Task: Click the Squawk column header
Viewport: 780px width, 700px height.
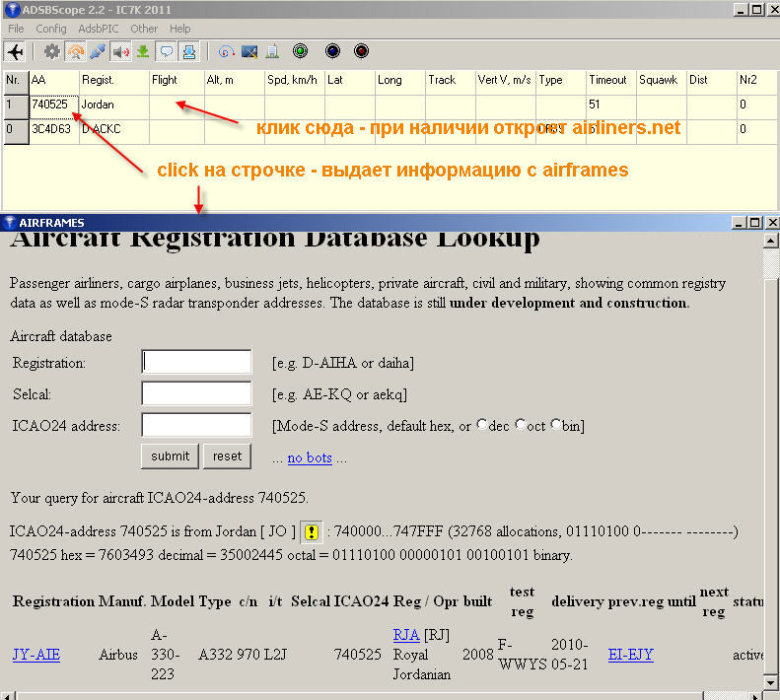Action: (x=662, y=82)
